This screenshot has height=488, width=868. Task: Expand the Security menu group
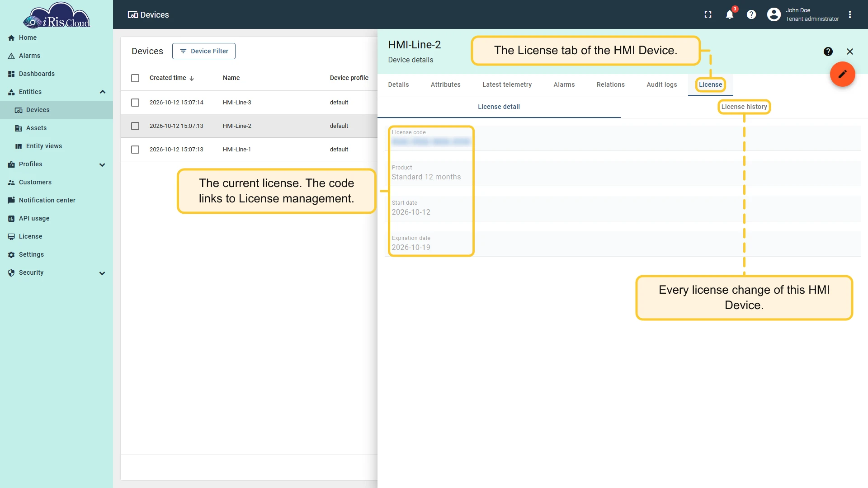click(102, 273)
